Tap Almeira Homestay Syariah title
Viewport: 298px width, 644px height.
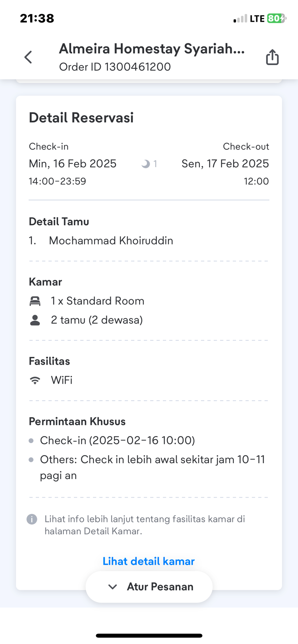(152, 49)
